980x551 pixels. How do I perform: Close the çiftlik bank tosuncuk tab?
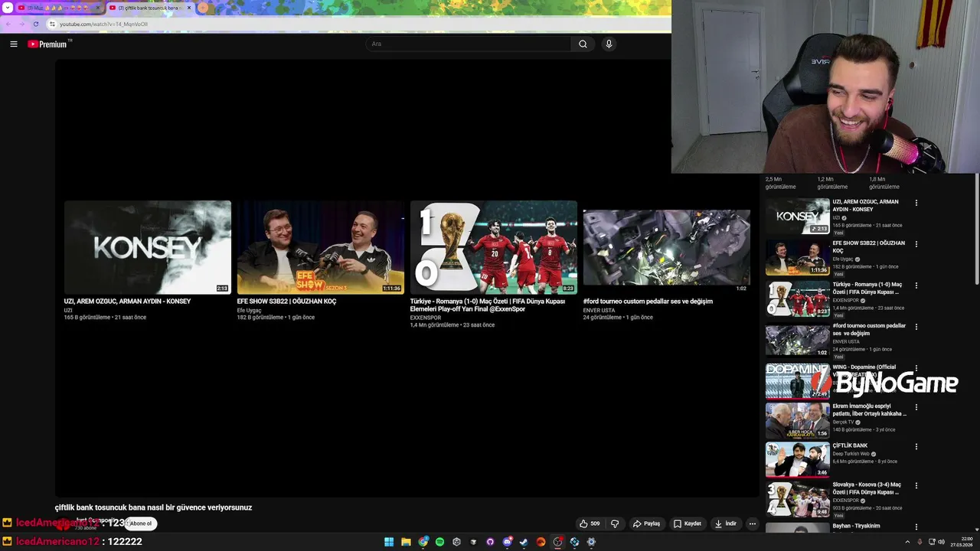188,8
